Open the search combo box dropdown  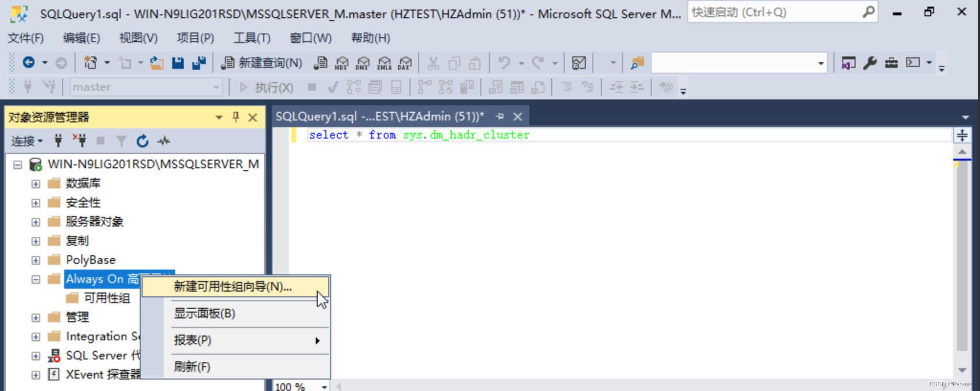point(821,63)
